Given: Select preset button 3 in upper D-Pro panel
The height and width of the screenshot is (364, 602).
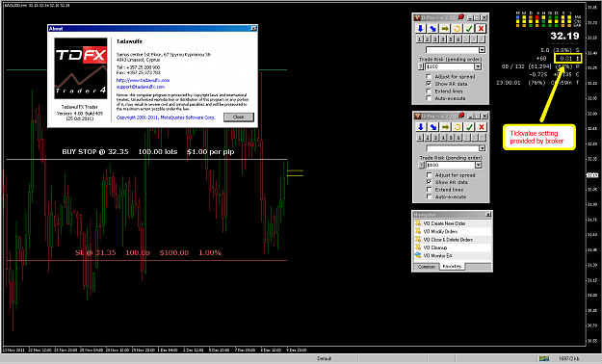Looking at the screenshot, I should 435,39.
